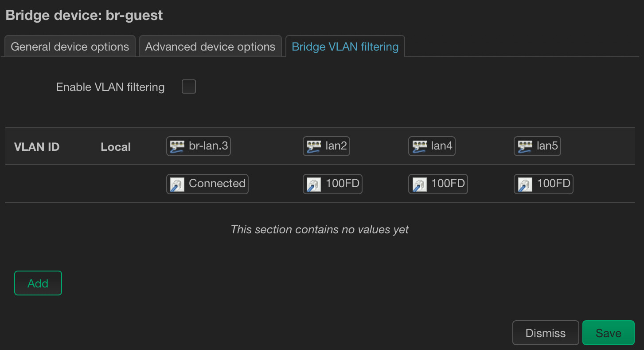Open the Advanced device options tab

[x=210, y=47]
